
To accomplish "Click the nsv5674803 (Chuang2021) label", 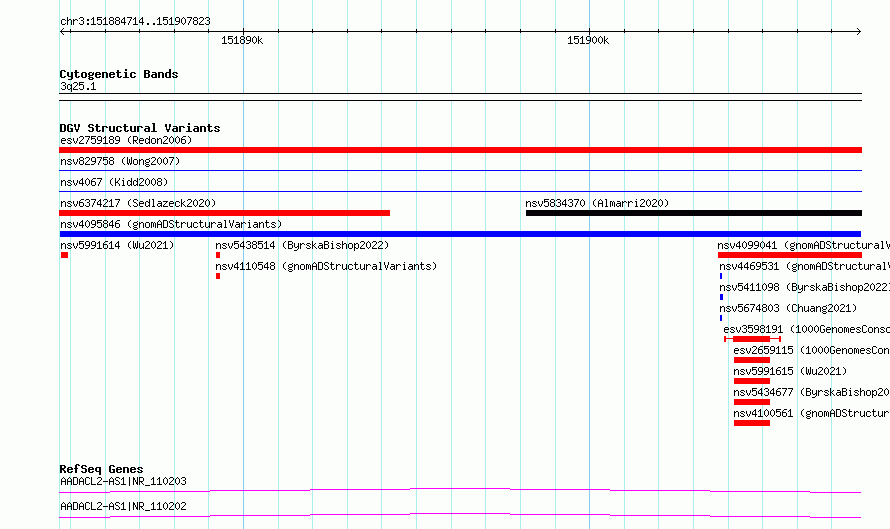I will point(788,308).
